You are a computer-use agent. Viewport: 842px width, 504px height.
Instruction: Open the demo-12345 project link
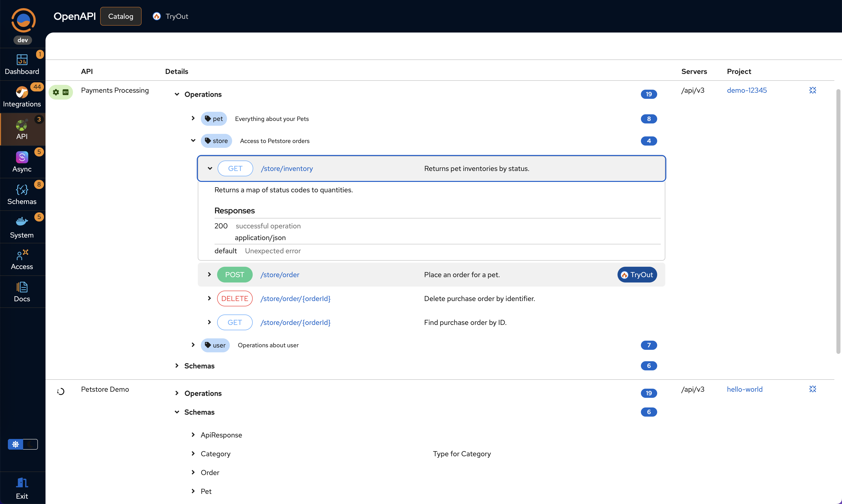[746, 90]
